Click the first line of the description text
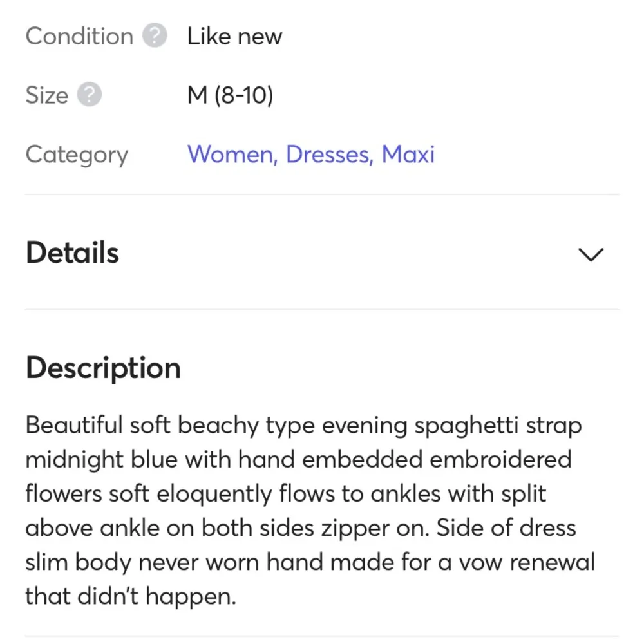 tap(303, 426)
